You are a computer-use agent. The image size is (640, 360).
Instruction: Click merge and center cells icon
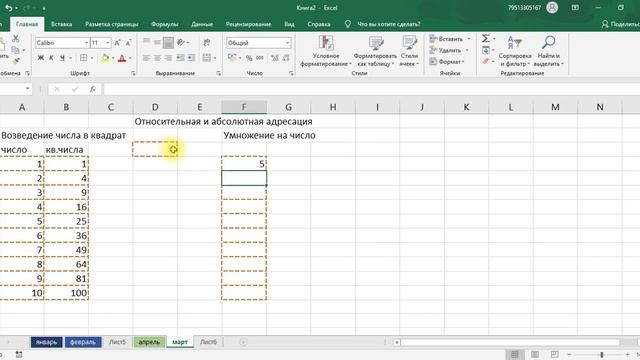(x=207, y=58)
